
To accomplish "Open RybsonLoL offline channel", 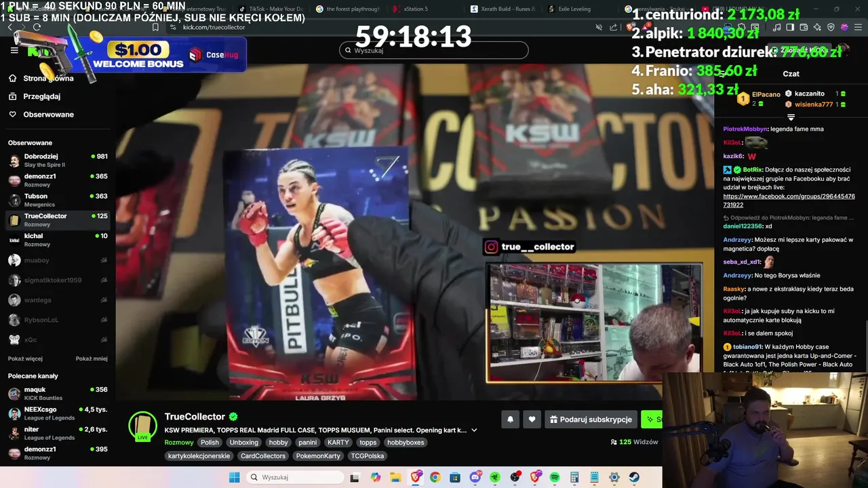I will 58,320.
